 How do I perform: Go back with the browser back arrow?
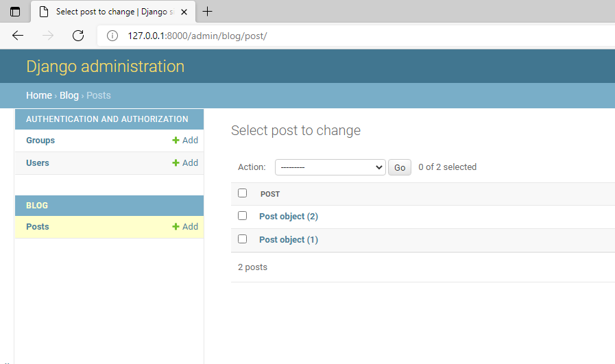tap(18, 36)
